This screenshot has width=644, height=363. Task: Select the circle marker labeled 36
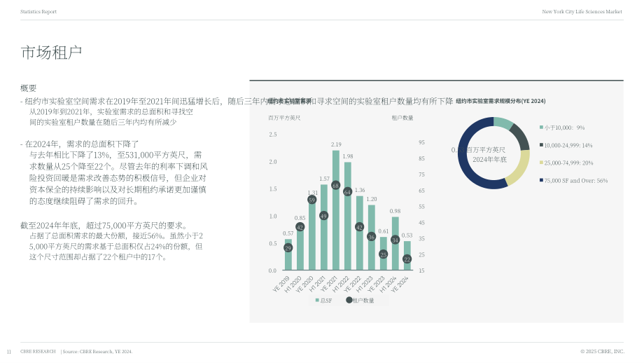(371, 237)
